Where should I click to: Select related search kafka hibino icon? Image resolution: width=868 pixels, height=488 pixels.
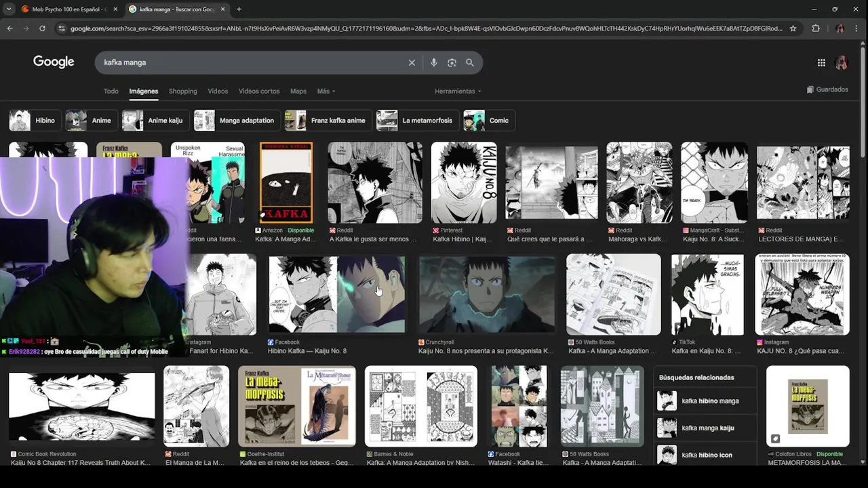coord(705,455)
